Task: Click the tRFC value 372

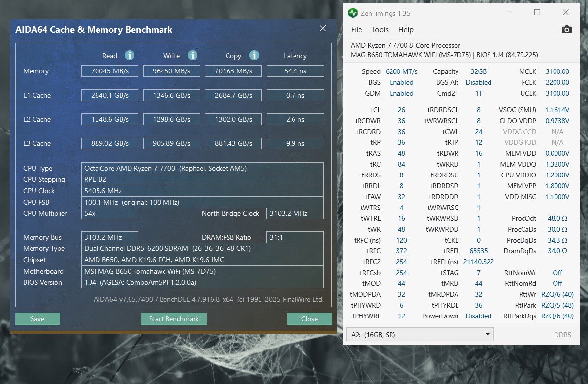Action: tap(401, 251)
